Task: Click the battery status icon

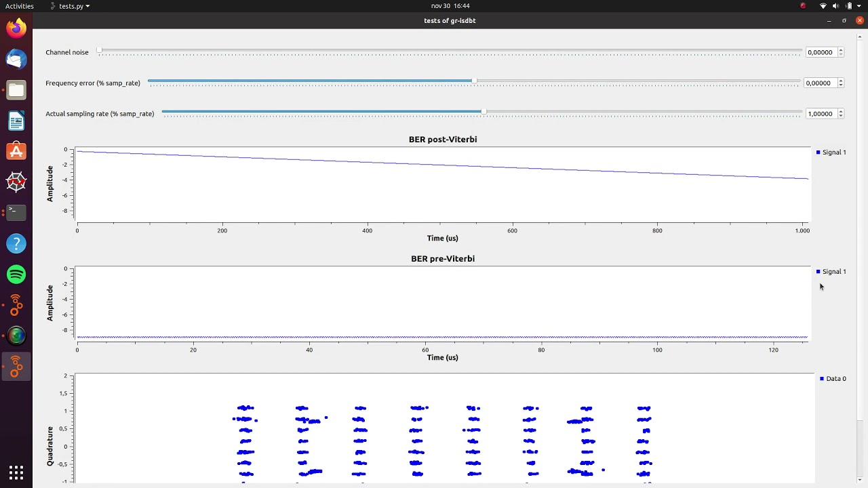Action: tap(849, 6)
